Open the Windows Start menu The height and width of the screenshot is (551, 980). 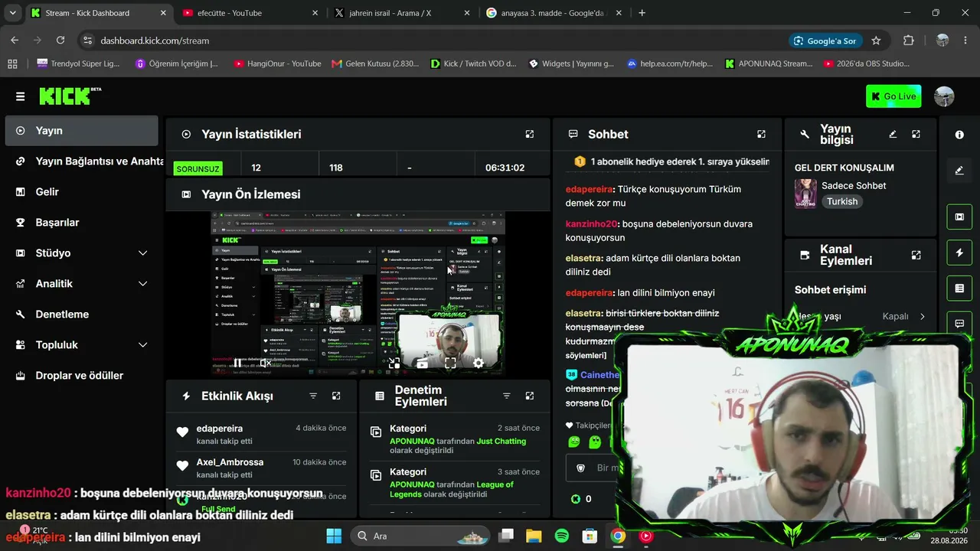pos(334,536)
